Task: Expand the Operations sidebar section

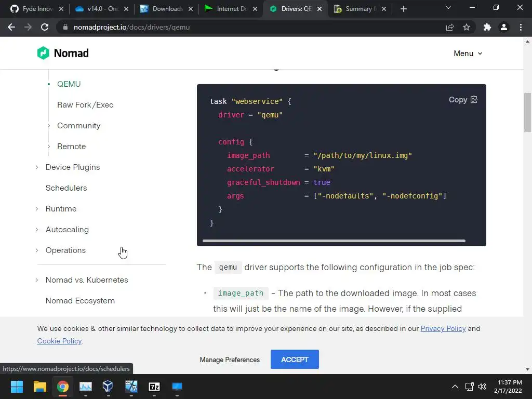Action: [37, 250]
